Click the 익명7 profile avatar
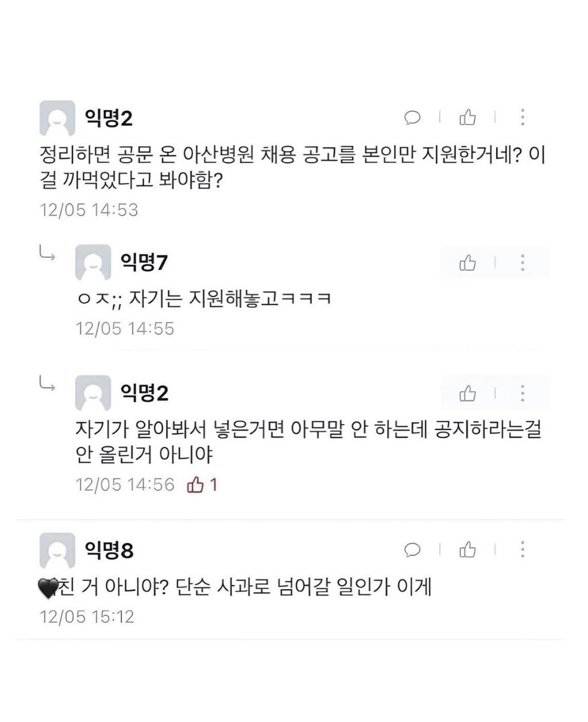This screenshot has height=722, width=588. (93, 263)
